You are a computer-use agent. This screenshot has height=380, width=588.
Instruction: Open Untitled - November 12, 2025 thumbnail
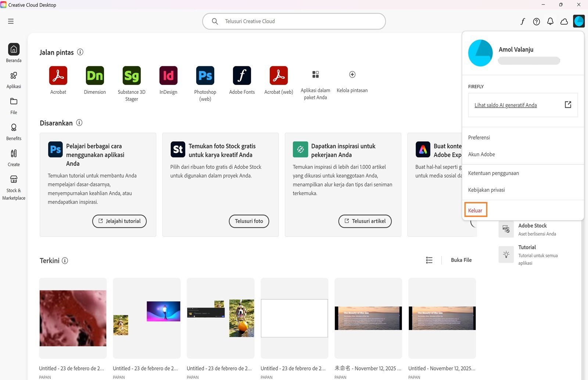click(x=442, y=318)
